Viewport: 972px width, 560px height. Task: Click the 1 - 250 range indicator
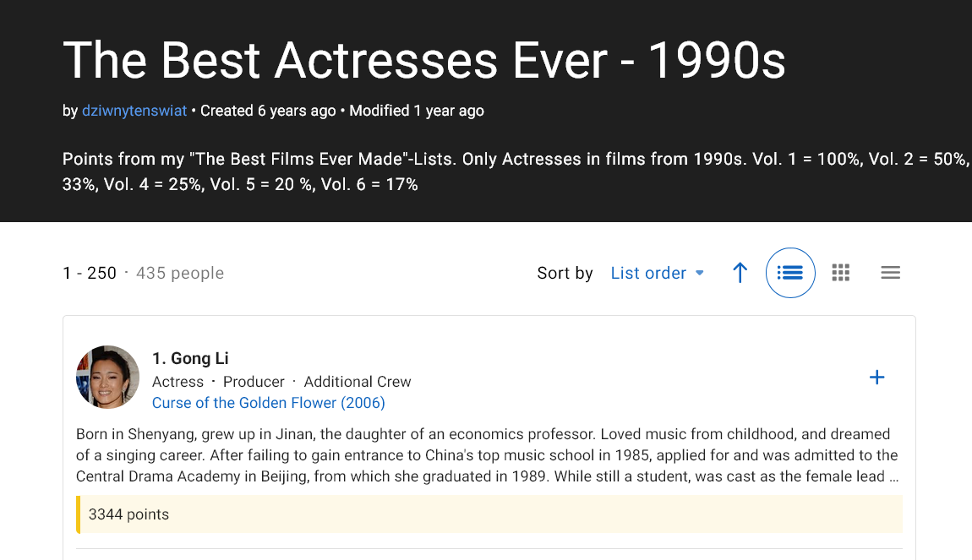(x=90, y=273)
